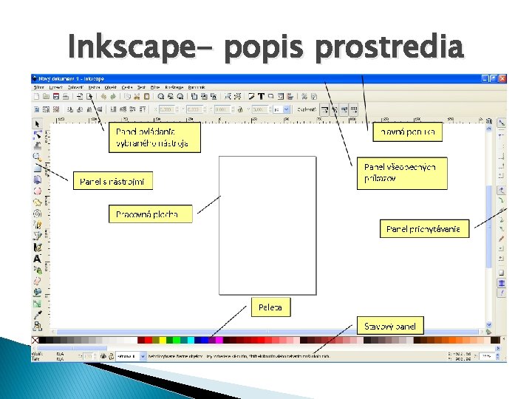Viewport: 532px width, 399px height.
Task: Toggle snap to guides
Action: pyautogui.click(x=501, y=293)
